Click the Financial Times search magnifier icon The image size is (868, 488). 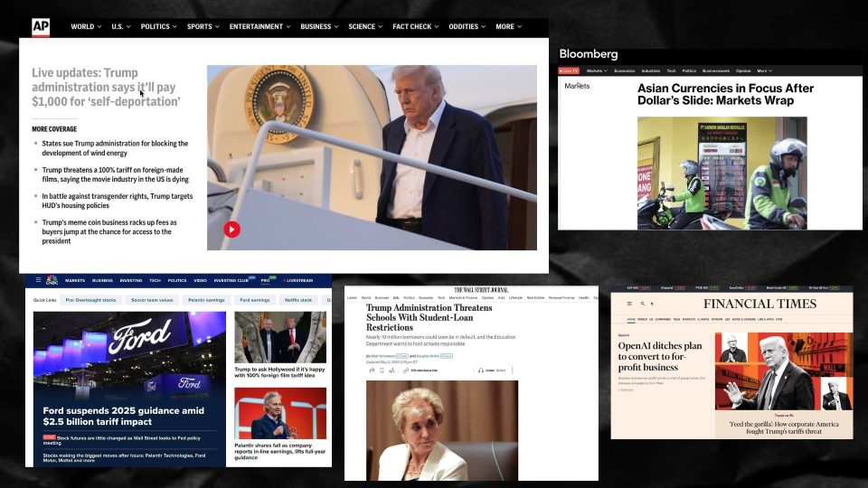[x=643, y=304]
